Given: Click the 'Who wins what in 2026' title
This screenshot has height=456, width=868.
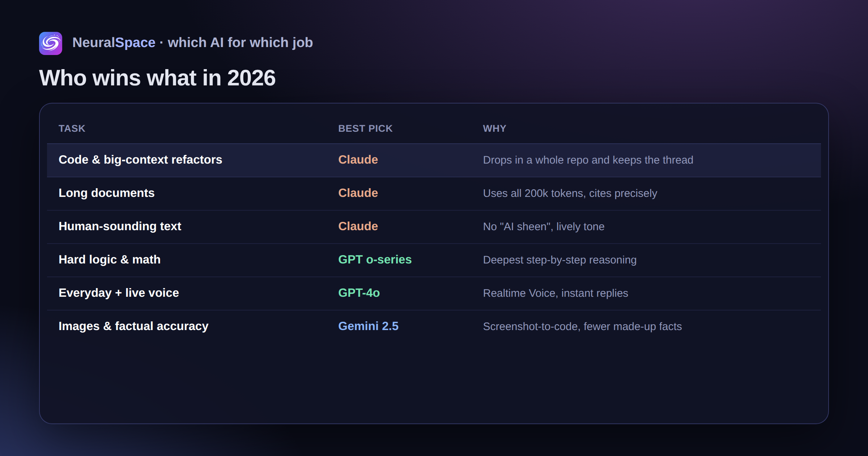Looking at the screenshot, I should coord(157,78).
